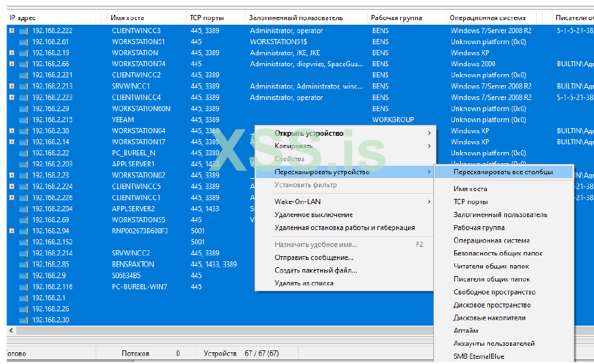Expand 192.168.2.223 plus box
This screenshot has width=594, height=364.
tap(12, 97)
